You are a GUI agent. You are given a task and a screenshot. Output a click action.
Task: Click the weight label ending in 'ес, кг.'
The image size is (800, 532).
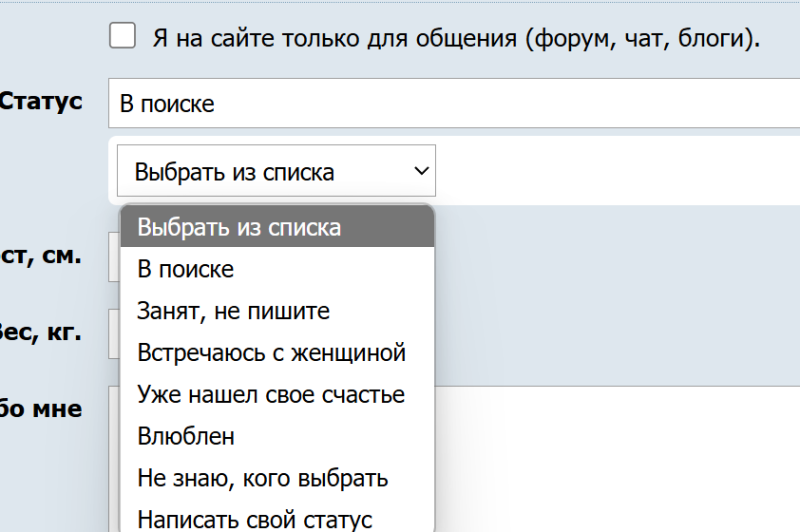pyautogui.click(x=42, y=331)
